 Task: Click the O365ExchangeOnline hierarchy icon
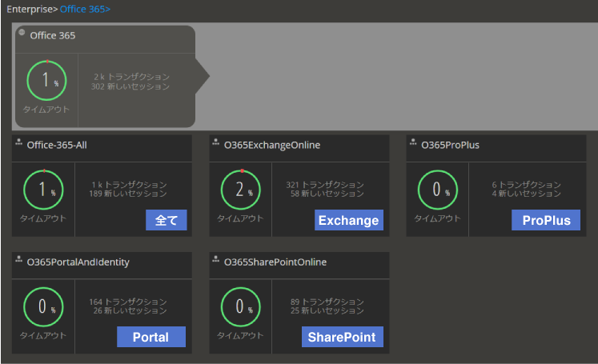216,142
